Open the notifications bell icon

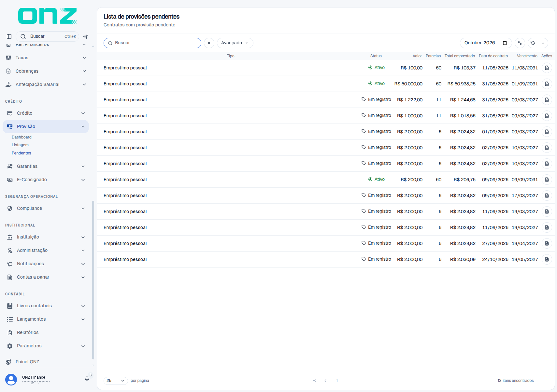pos(87,379)
